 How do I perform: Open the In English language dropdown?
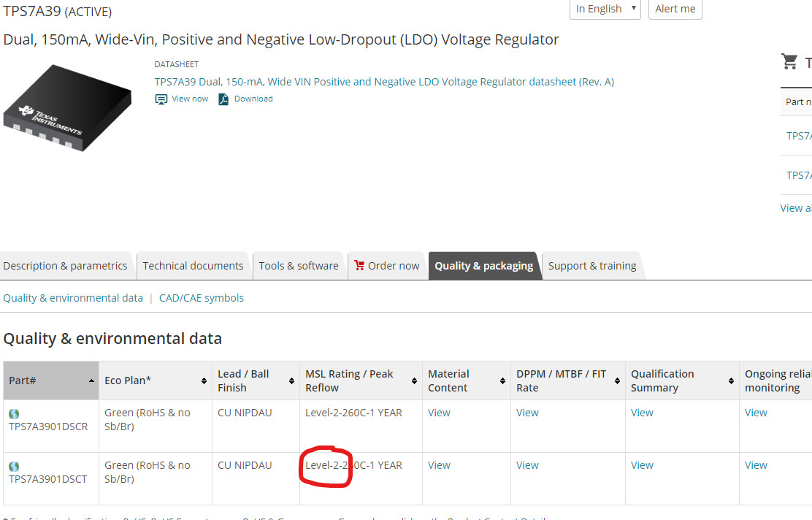tap(605, 9)
